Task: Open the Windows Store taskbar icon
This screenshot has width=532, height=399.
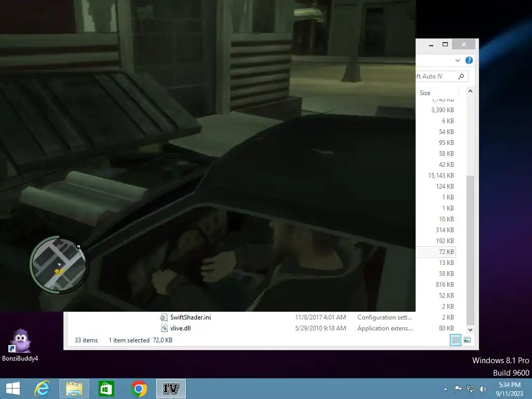Action: click(106, 389)
